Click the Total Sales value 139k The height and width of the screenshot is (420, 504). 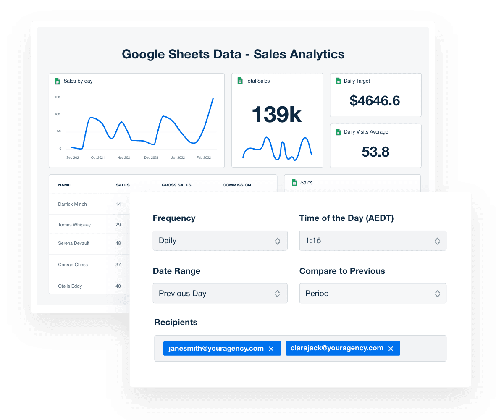point(276,113)
